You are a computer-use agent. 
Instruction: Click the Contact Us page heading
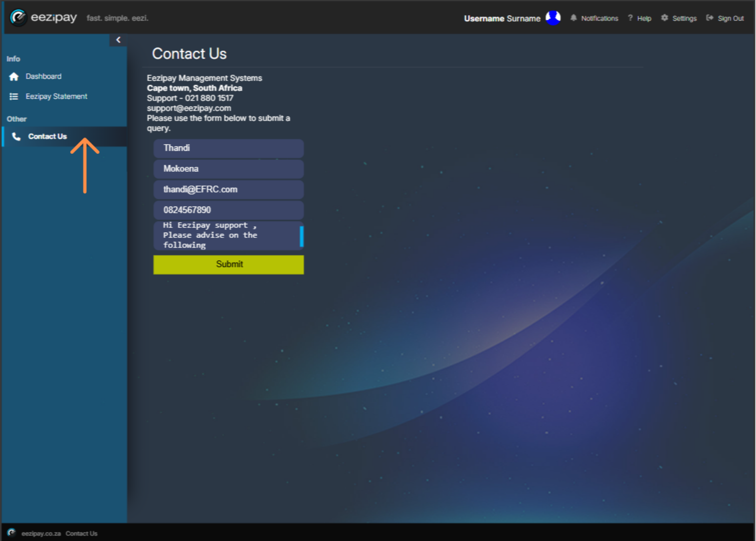pyautogui.click(x=190, y=54)
